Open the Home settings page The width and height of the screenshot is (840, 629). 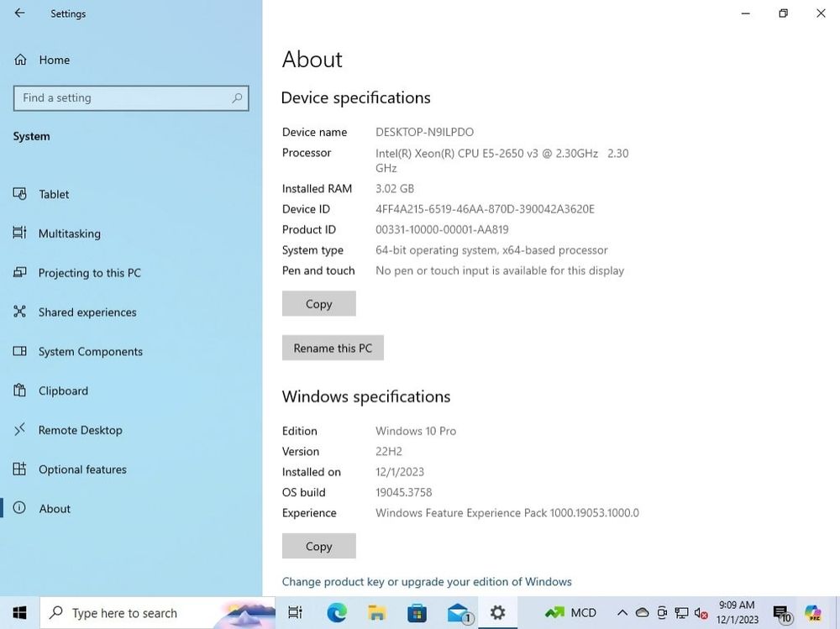pyautogui.click(x=54, y=60)
